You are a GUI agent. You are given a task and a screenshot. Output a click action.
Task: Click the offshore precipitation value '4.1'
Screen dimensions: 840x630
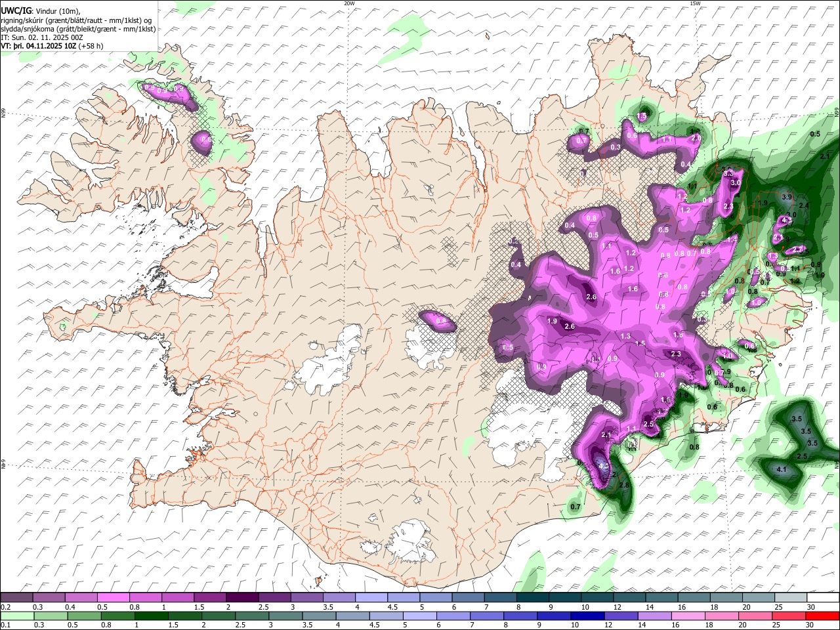pyautogui.click(x=782, y=470)
